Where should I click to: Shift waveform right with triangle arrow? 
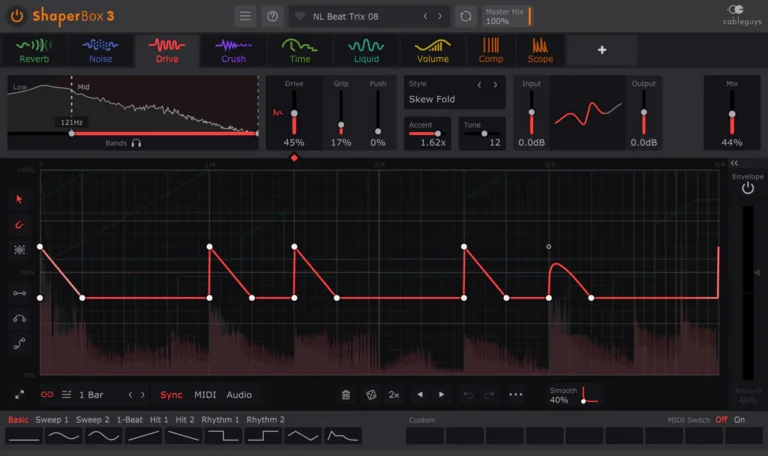click(x=441, y=394)
